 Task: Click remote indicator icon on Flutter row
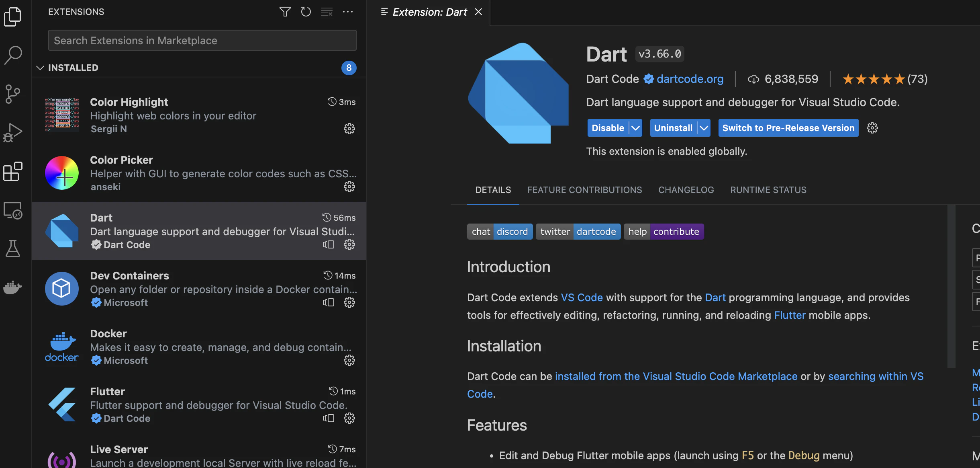tap(329, 418)
